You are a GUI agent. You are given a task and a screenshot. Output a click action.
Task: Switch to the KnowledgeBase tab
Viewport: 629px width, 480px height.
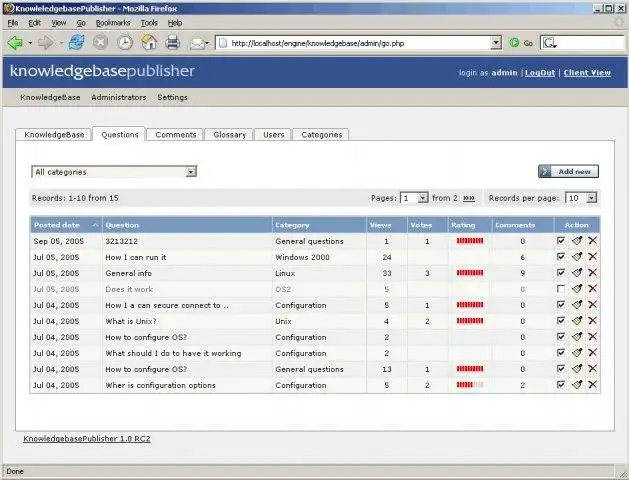click(x=54, y=135)
